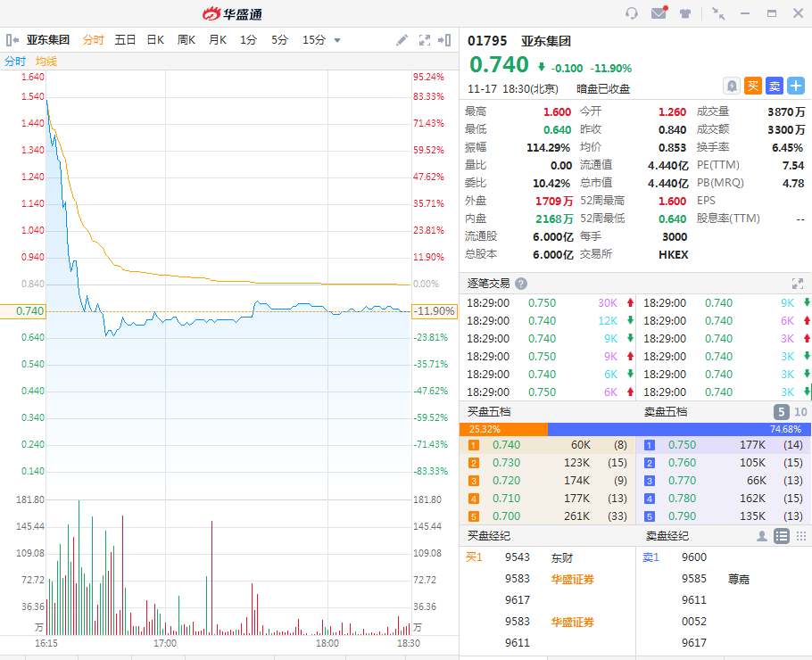812x660 pixels.
Task: Click the 114.29% amplitude value
Action: pyautogui.click(x=549, y=147)
